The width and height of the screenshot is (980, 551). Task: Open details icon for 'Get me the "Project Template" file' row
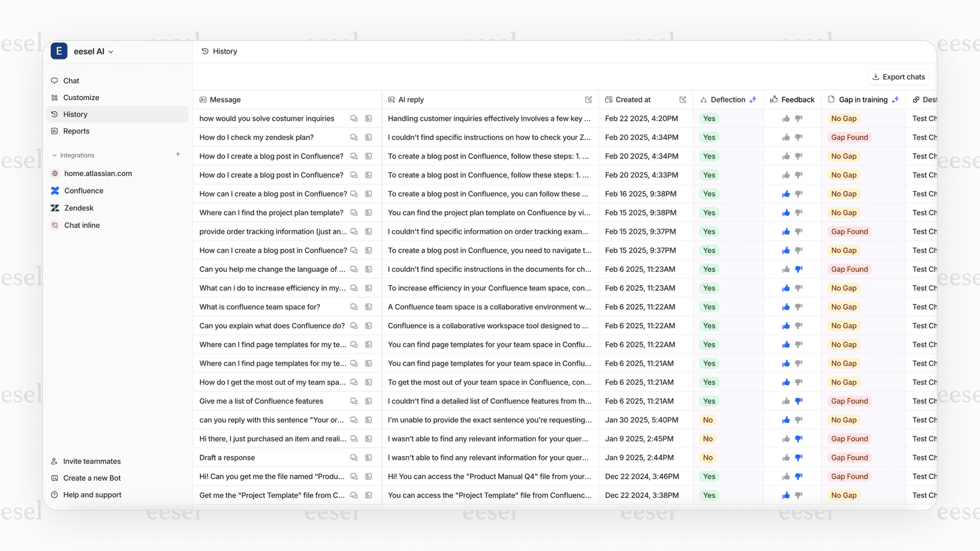(369, 495)
